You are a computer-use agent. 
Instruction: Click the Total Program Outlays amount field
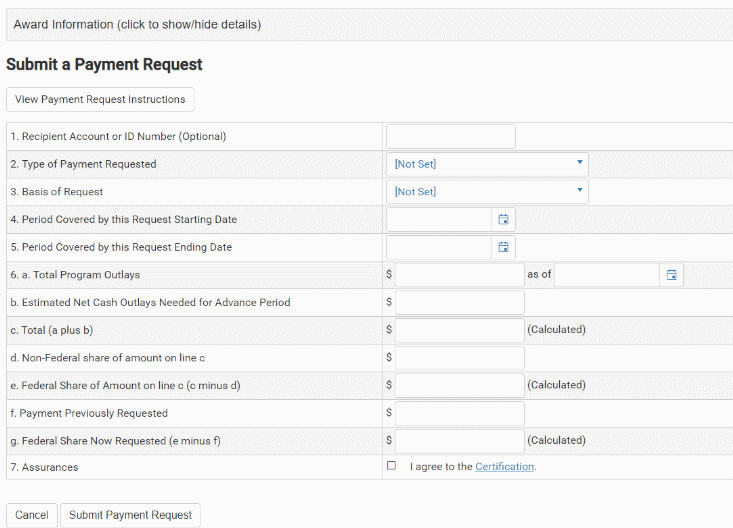click(459, 274)
